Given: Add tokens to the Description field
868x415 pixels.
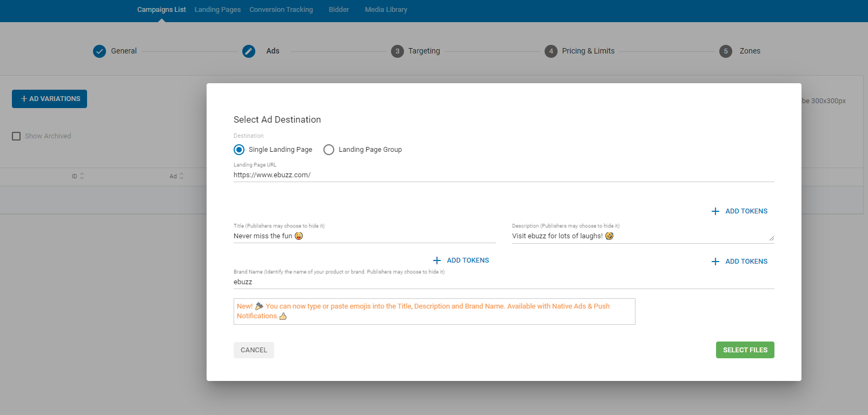Looking at the screenshot, I should point(739,262).
